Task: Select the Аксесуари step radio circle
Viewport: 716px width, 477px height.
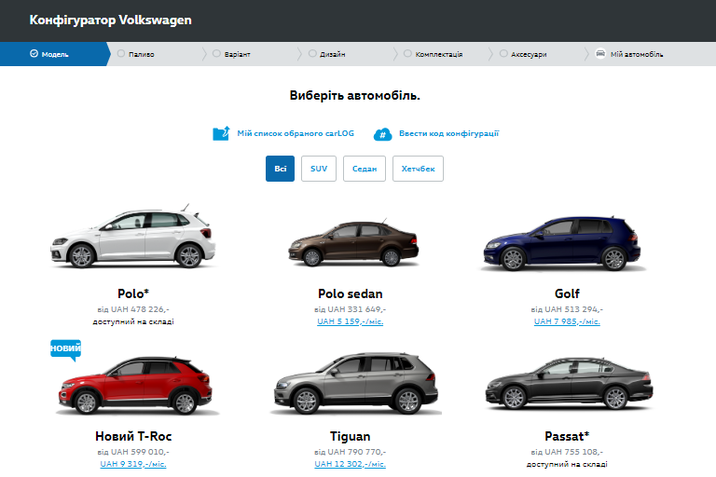Action: pyautogui.click(x=503, y=53)
